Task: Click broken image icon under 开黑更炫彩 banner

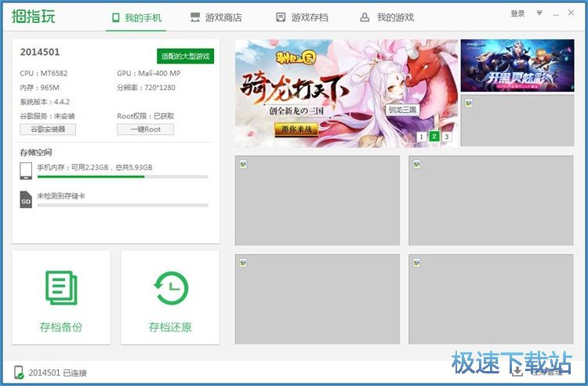Action: click(468, 103)
